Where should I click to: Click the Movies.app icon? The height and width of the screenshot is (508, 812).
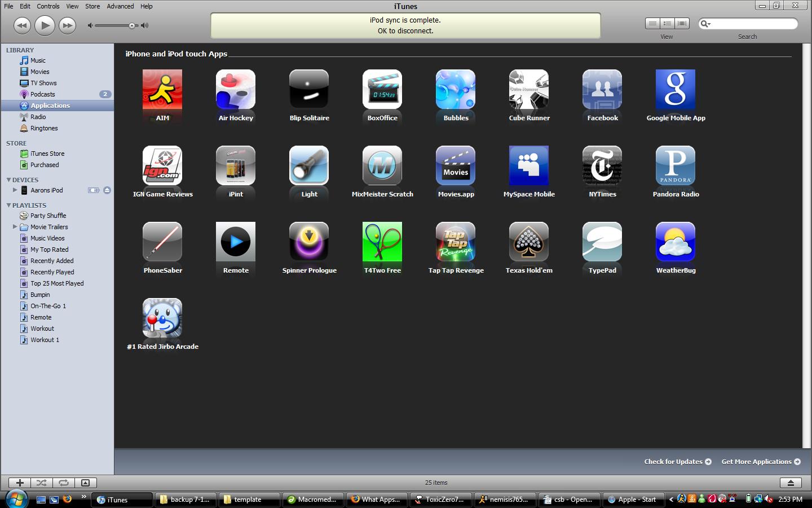(456, 165)
